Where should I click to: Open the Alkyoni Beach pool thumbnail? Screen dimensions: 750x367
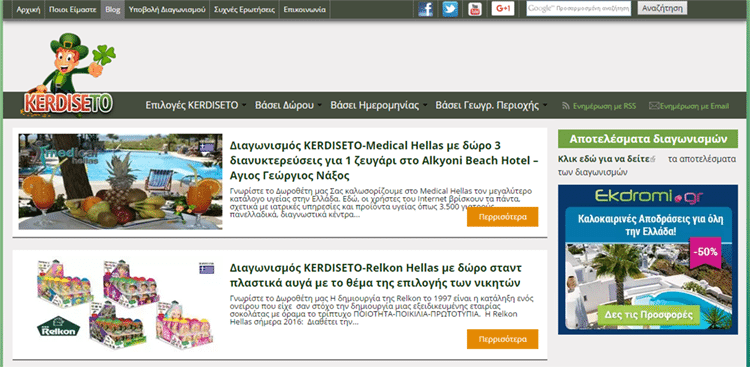[x=121, y=181]
